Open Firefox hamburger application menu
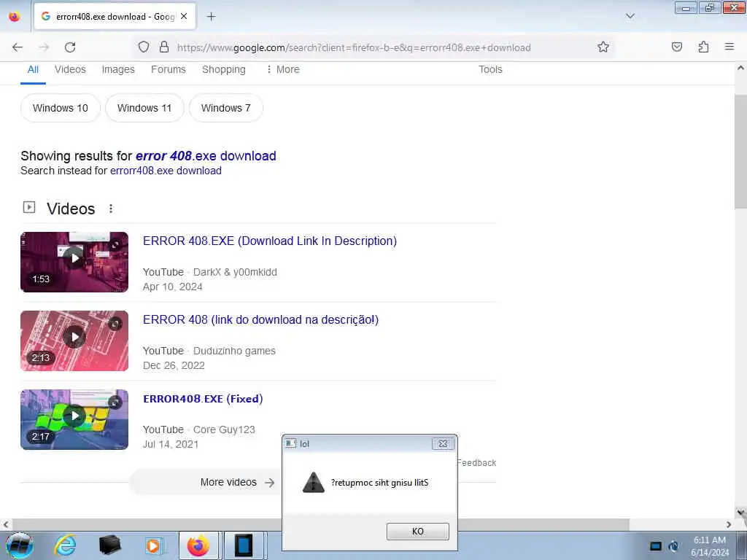747x560 pixels. 729,47
